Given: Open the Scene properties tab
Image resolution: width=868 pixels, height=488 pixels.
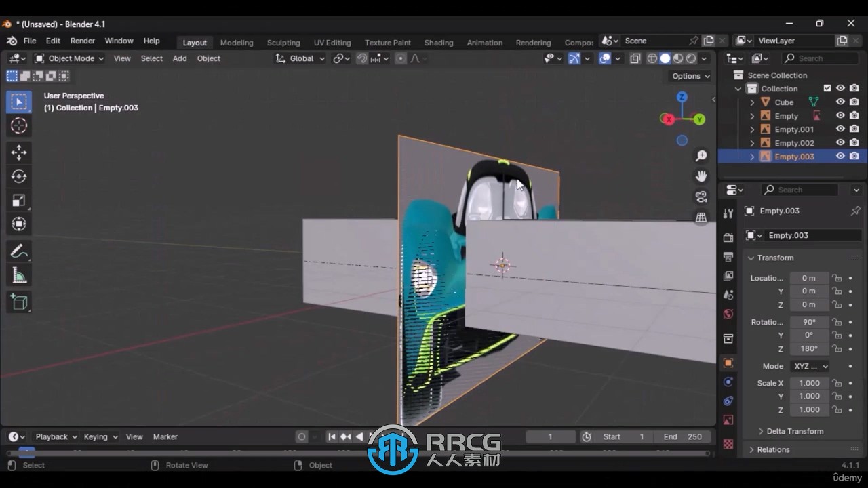Looking at the screenshot, I should coord(728,295).
